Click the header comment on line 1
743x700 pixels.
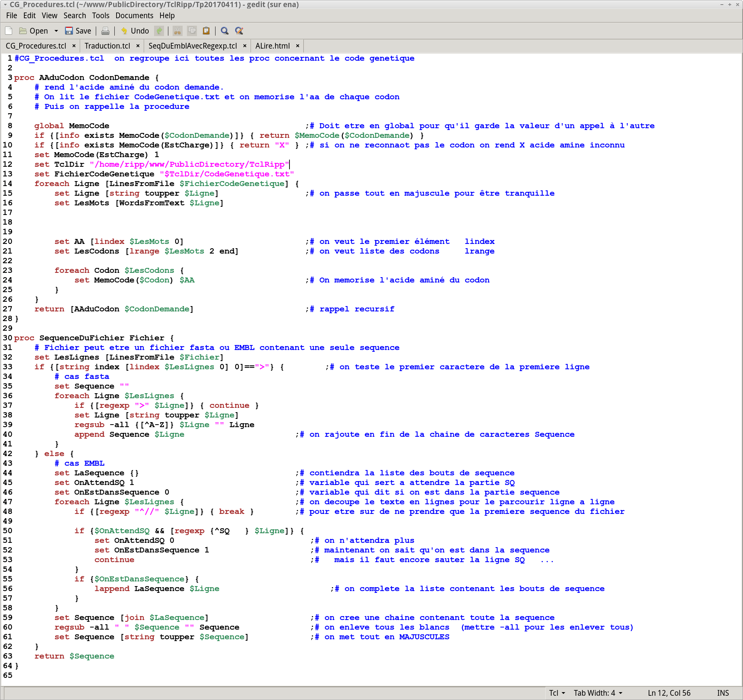[x=214, y=58]
